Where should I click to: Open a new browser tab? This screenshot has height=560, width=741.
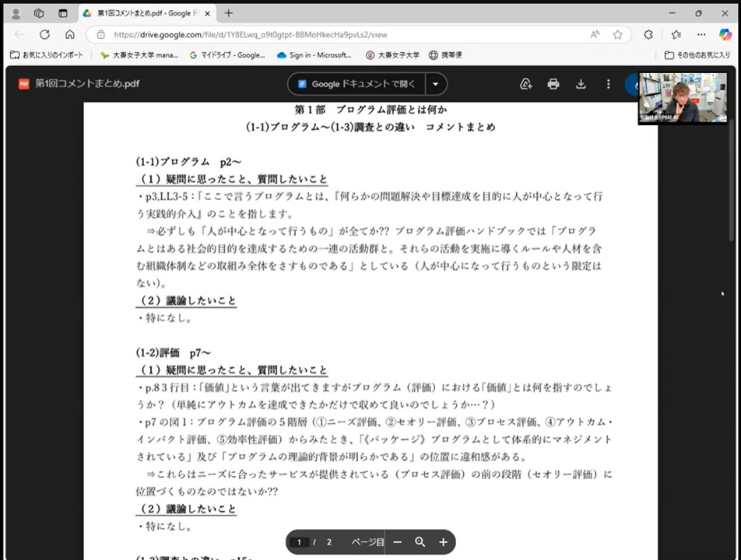tap(228, 13)
